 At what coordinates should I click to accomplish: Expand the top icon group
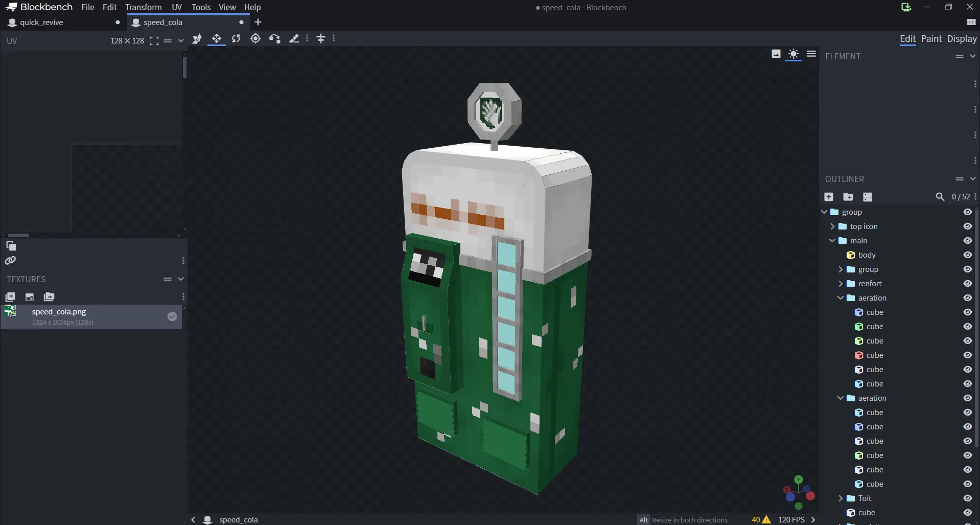click(832, 226)
